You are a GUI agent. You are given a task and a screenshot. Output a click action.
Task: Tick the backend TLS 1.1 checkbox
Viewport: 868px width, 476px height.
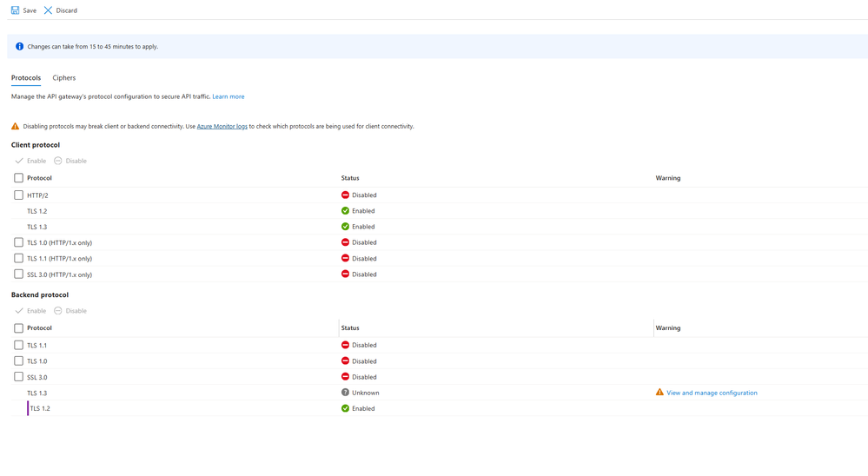tap(18, 345)
